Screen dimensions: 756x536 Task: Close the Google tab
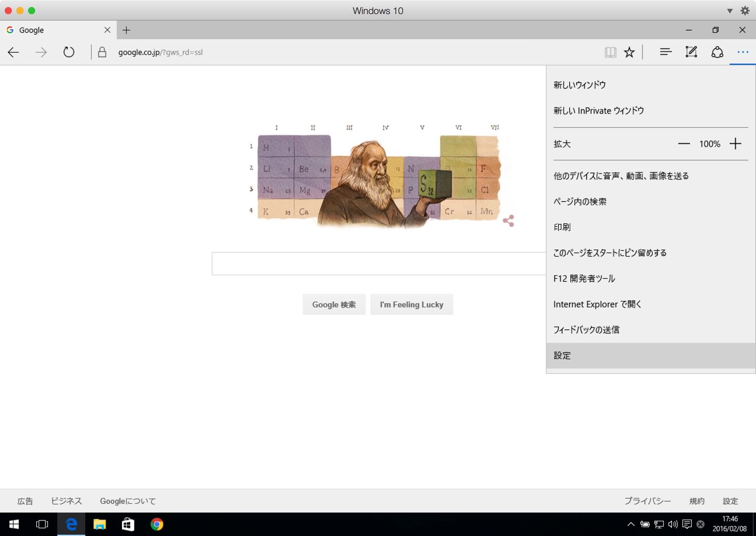click(x=107, y=30)
